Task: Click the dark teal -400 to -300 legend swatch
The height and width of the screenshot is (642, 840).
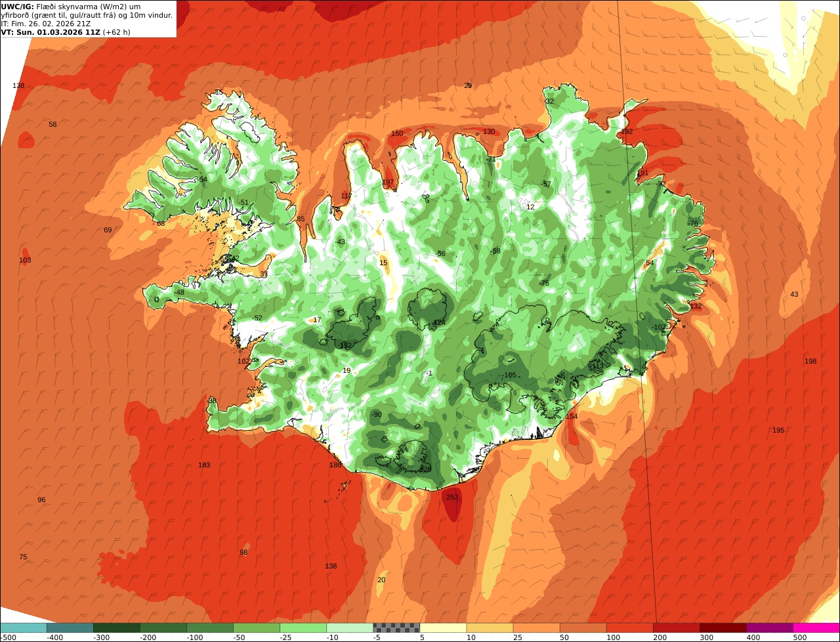Action: (x=70, y=628)
